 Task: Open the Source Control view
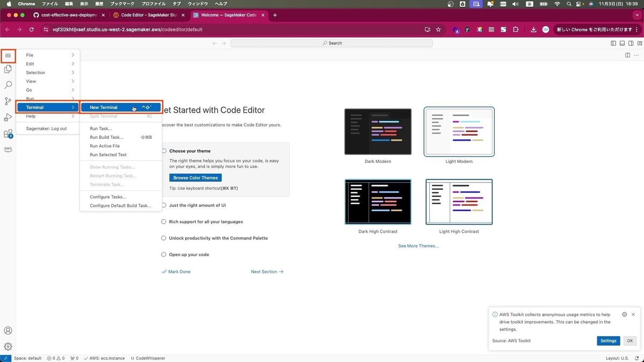8,101
